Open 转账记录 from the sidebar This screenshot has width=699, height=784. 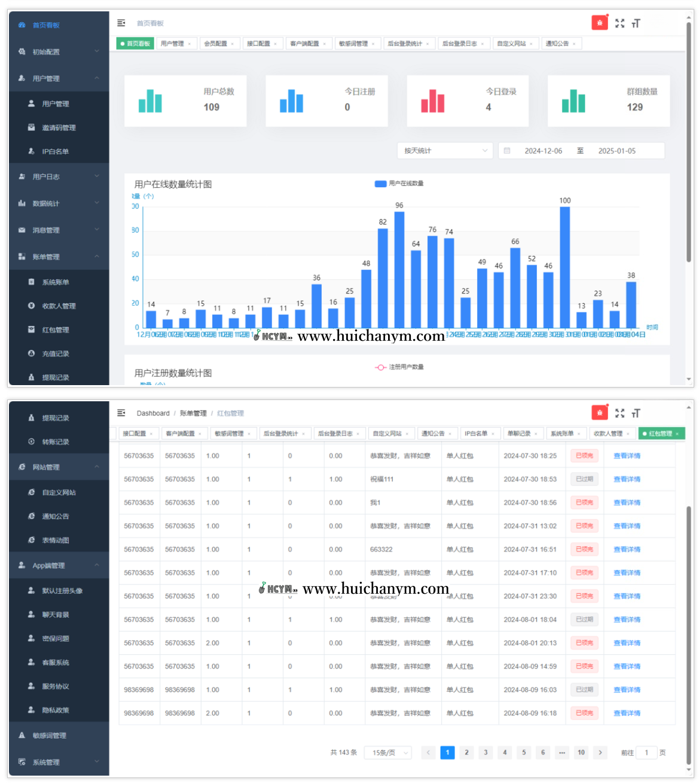[x=56, y=442]
